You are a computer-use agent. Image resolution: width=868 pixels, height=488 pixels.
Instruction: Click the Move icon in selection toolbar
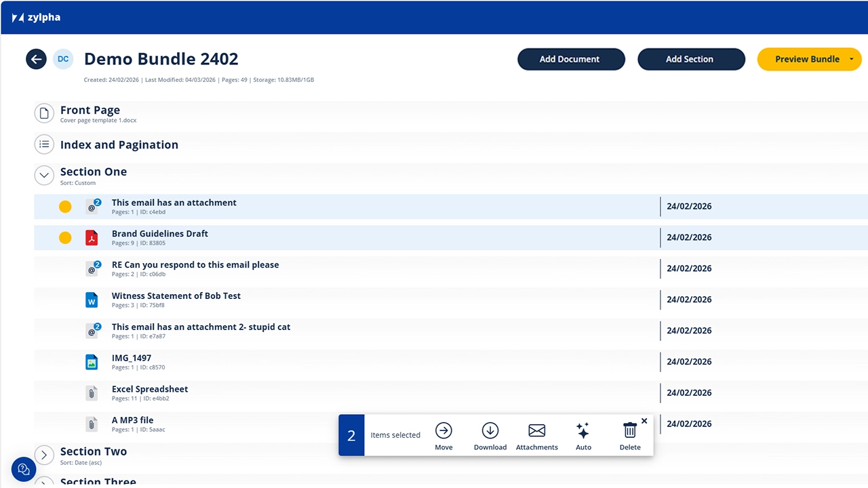point(443,430)
